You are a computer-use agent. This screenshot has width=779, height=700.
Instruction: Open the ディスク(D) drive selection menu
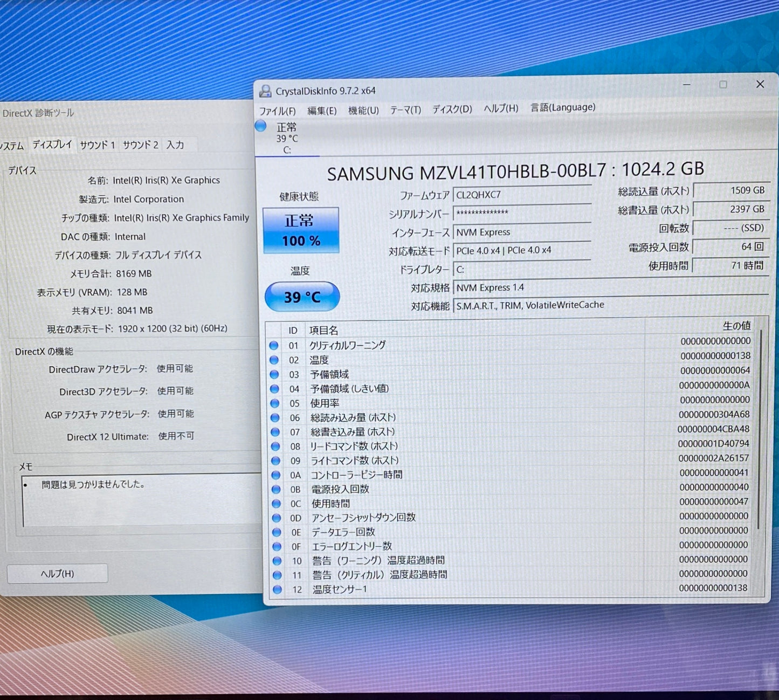[451, 109]
